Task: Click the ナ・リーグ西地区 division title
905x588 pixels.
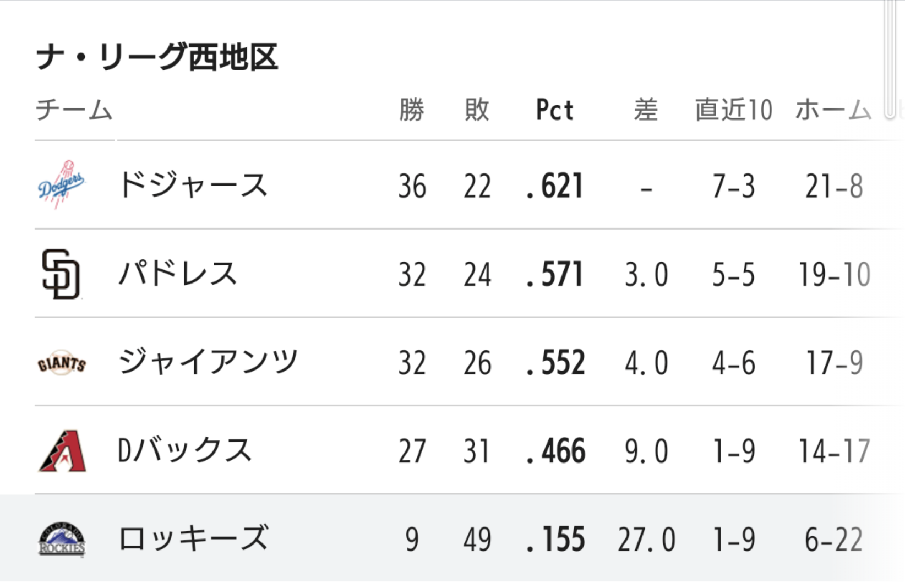Action: click(157, 57)
